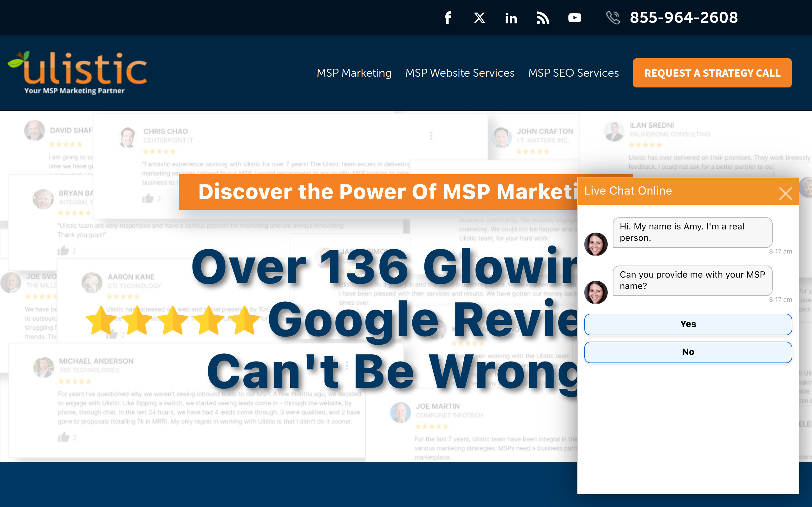812x507 pixels.
Task: Click the RSS feed icon
Action: point(543,18)
